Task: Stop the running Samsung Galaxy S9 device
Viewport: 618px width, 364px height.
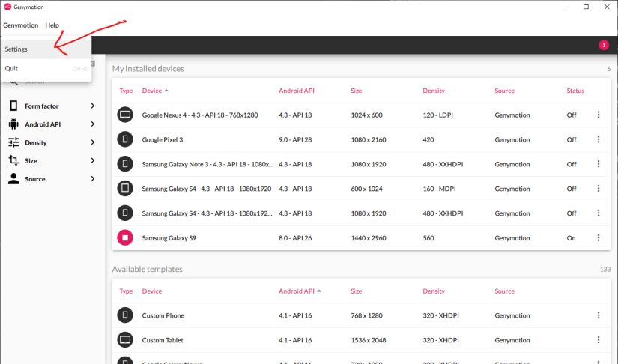Action: (125, 238)
